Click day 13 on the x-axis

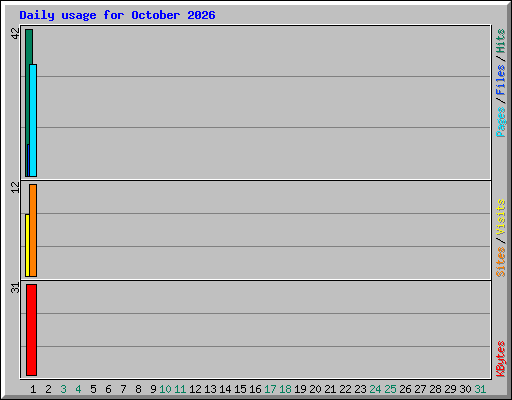[210, 389]
